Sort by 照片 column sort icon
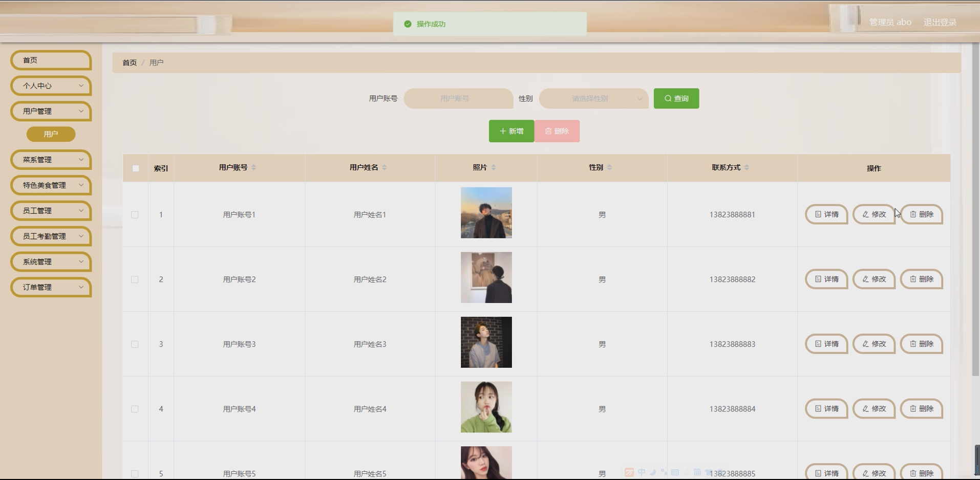Screen dimensions: 980x480 [x=494, y=167]
